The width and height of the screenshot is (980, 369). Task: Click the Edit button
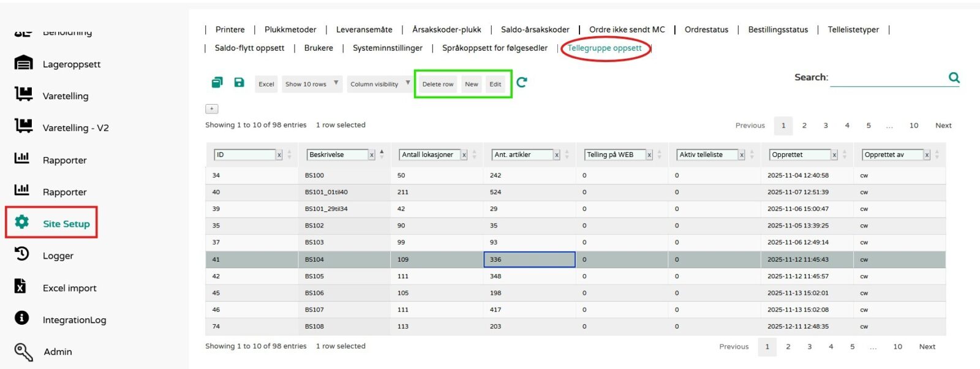(495, 84)
